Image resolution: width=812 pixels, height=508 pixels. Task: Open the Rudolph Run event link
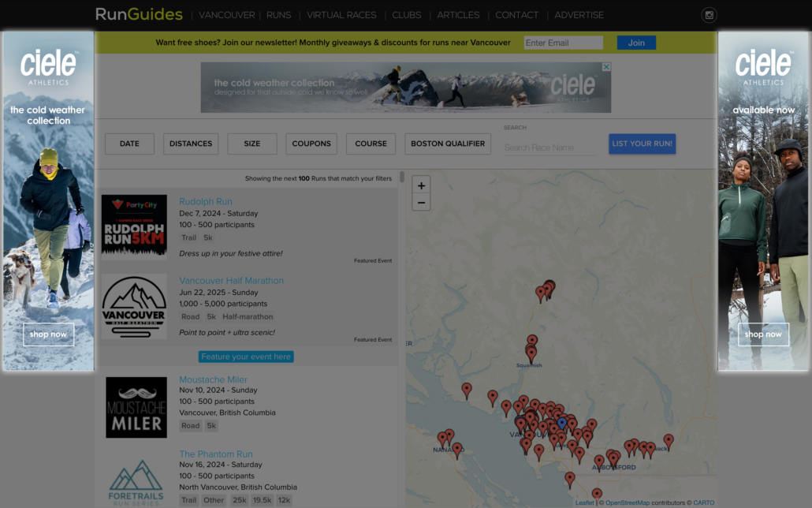pyautogui.click(x=206, y=202)
